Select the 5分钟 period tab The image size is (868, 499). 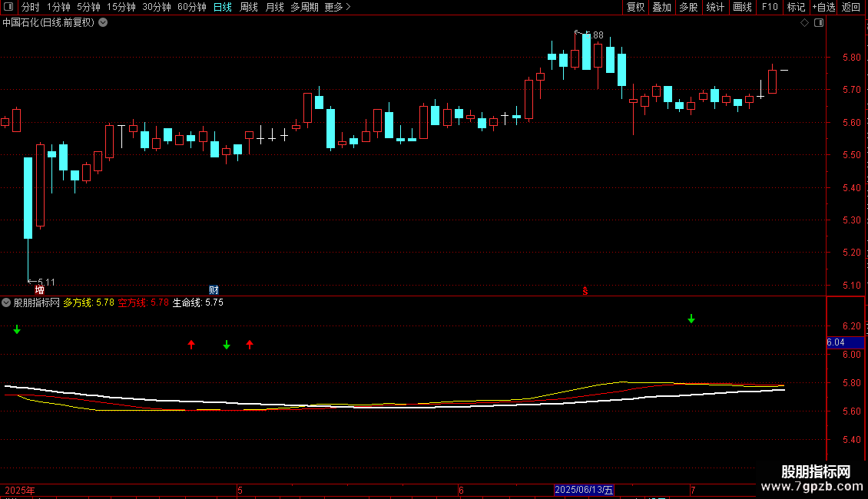point(88,7)
